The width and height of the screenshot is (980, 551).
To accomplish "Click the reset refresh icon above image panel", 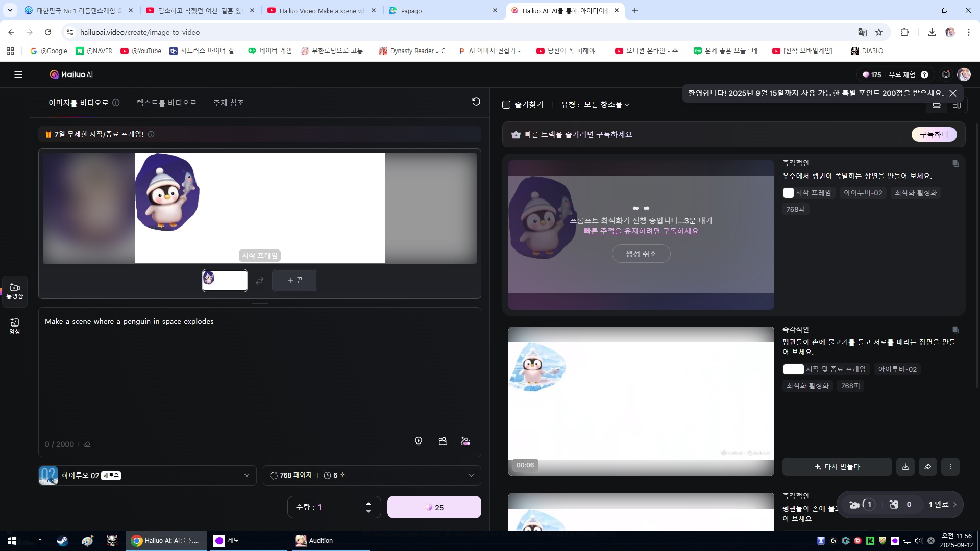I will pyautogui.click(x=476, y=102).
